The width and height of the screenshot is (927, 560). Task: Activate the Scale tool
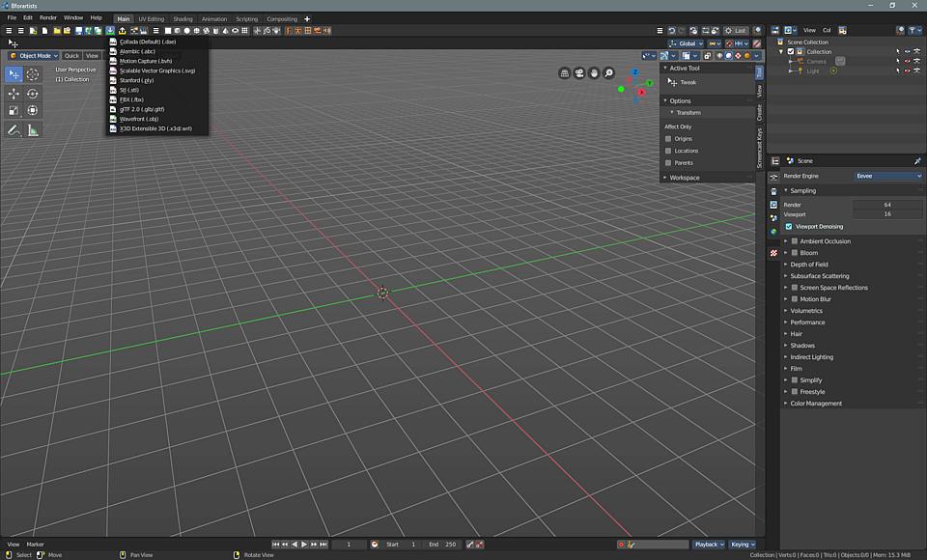[x=14, y=111]
